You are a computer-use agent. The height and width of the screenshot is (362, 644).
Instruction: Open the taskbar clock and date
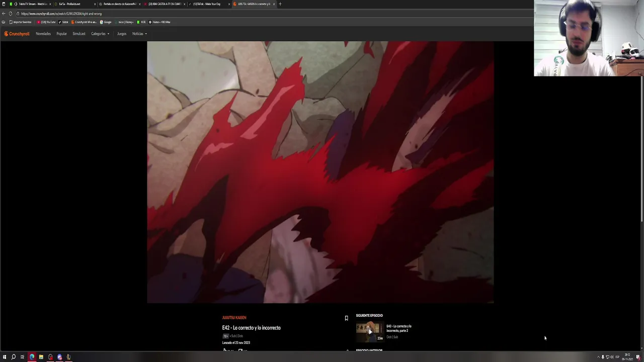[x=627, y=357]
